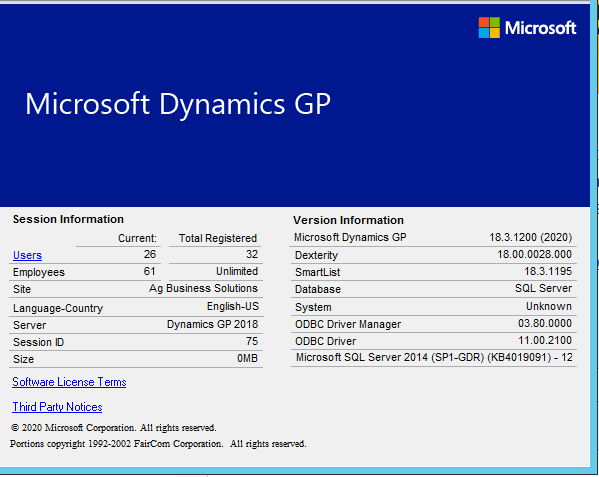Click the '© 2020 Microsoft Corporation' copyright line
This screenshot has height=477, width=599.
[113, 428]
